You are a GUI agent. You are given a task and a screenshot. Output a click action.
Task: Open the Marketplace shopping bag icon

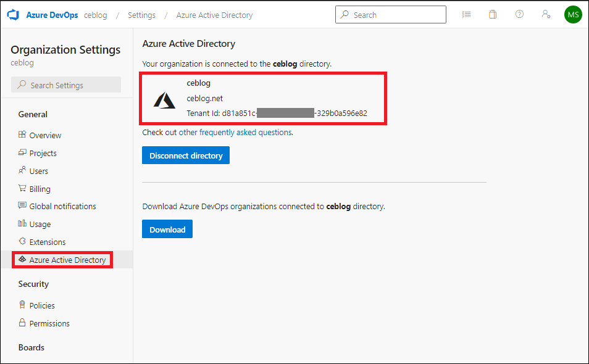coord(493,15)
